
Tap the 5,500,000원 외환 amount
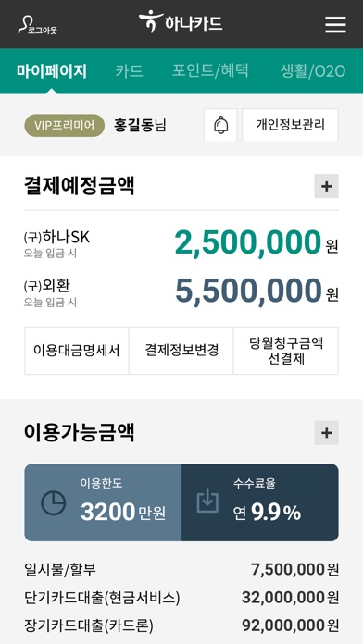pos(257,291)
